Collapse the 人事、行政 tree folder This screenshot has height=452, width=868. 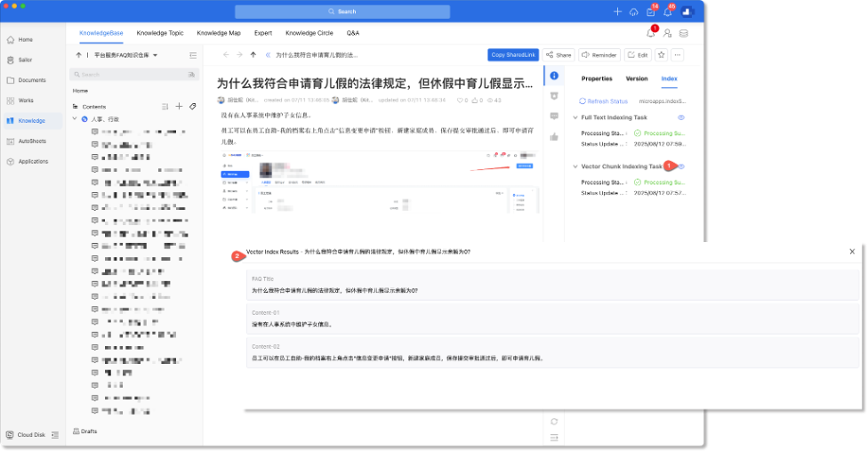(75, 118)
